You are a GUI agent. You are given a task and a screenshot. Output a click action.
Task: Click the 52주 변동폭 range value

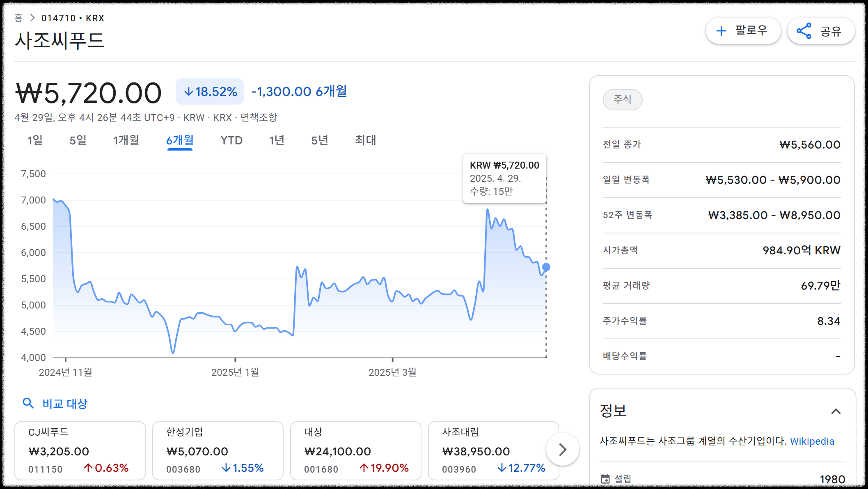click(x=774, y=215)
